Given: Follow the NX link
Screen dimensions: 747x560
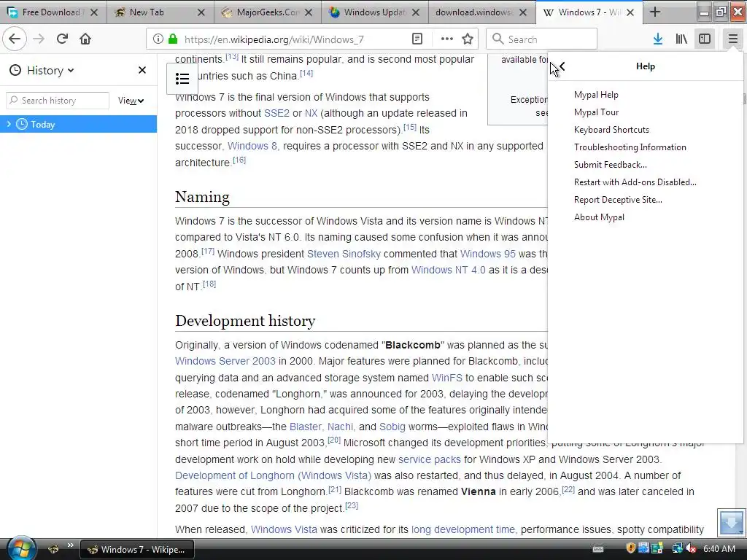Looking at the screenshot, I should pos(311,113).
